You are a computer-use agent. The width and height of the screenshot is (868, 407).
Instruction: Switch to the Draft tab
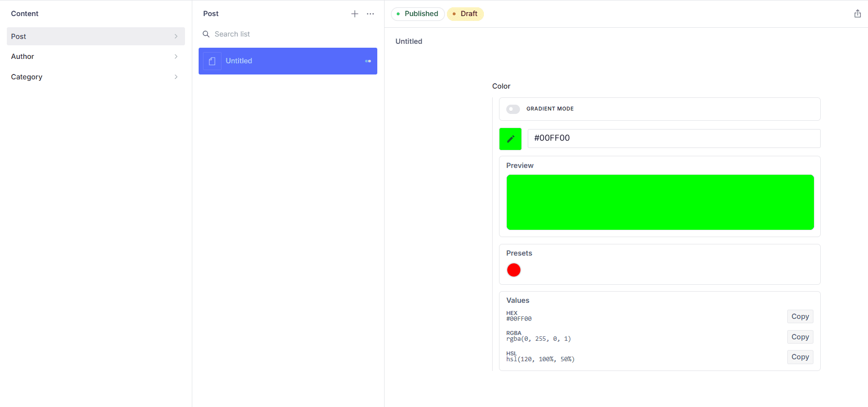465,14
